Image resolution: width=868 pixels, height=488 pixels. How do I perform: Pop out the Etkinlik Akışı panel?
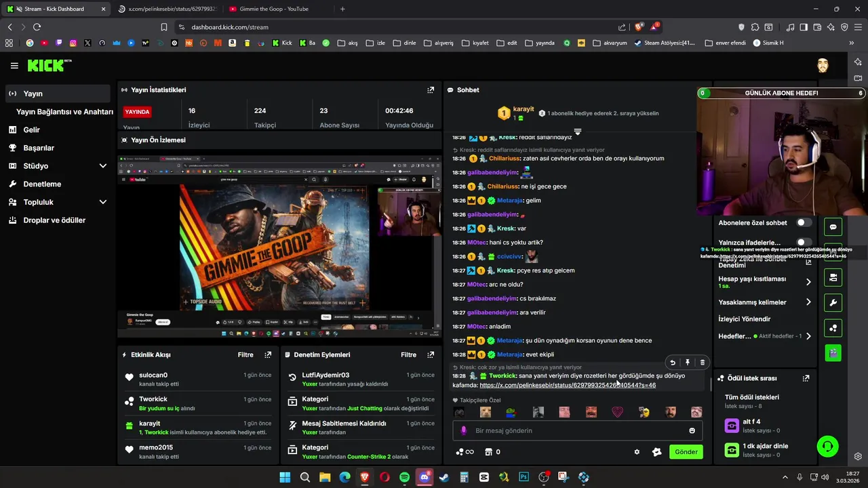[x=268, y=354]
